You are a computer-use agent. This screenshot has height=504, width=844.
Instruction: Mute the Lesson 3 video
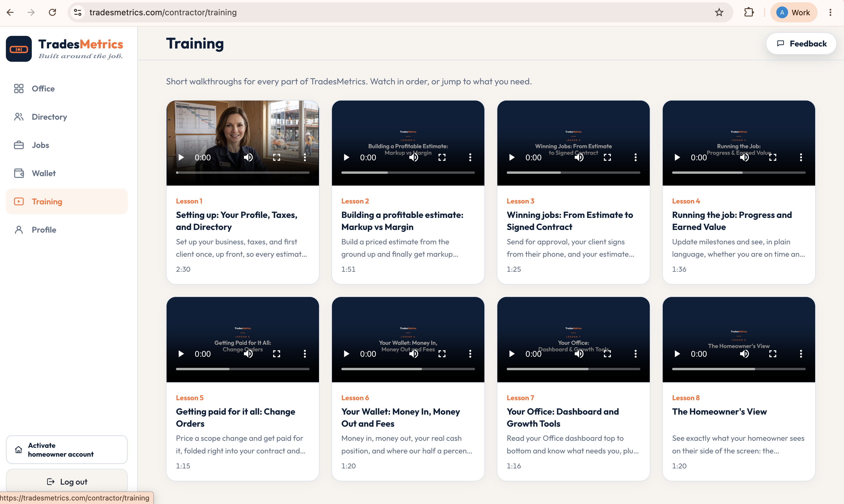click(579, 157)
